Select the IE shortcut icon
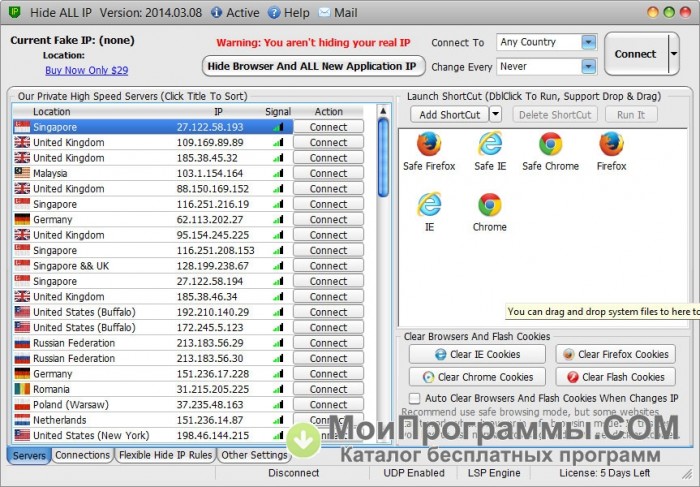Viewport: 700px width, 487px height. (x=429, y=205)
